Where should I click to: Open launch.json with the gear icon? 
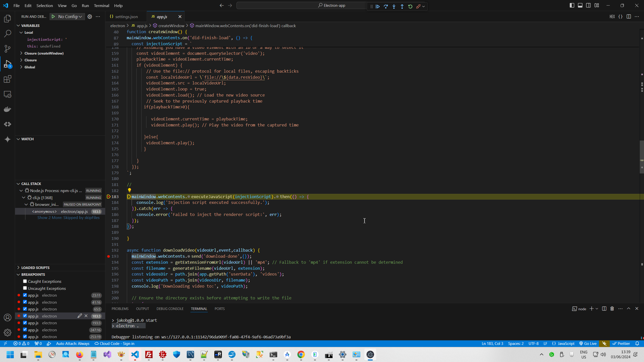pos(90,17)
